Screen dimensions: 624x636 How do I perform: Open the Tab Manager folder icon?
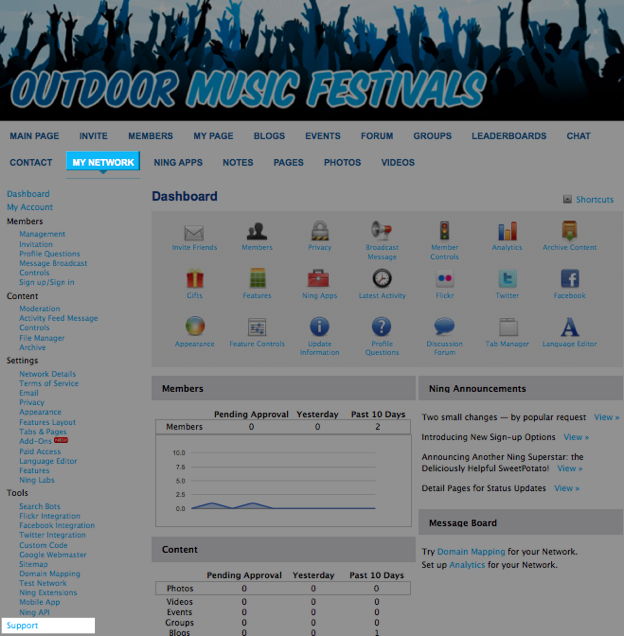pyautogui.click(x=508, y=327)
